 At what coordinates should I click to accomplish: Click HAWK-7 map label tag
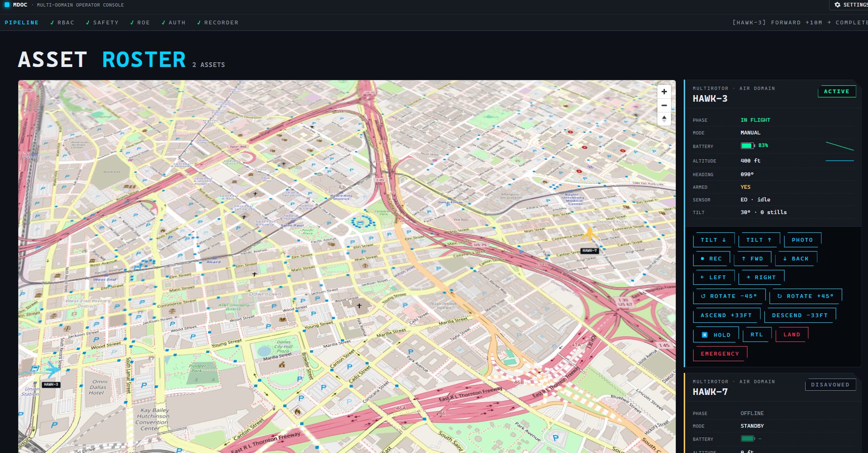(589, 251)
